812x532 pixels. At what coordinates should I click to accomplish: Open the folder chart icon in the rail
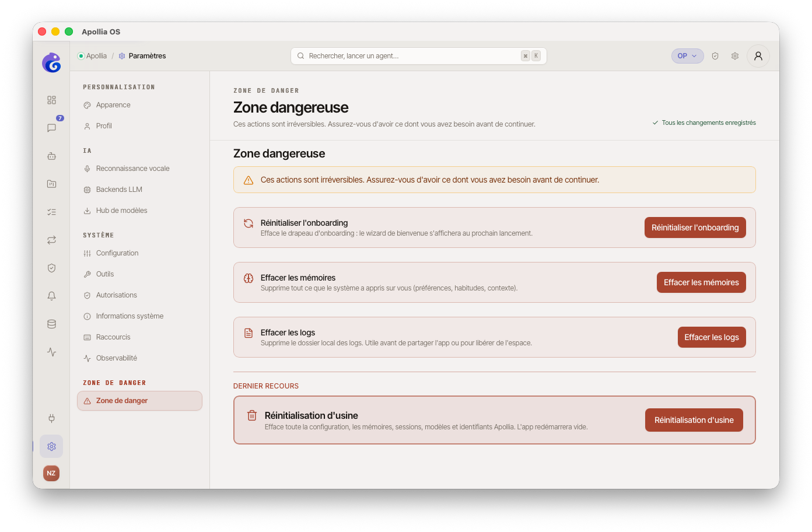[x=51, y=184]
